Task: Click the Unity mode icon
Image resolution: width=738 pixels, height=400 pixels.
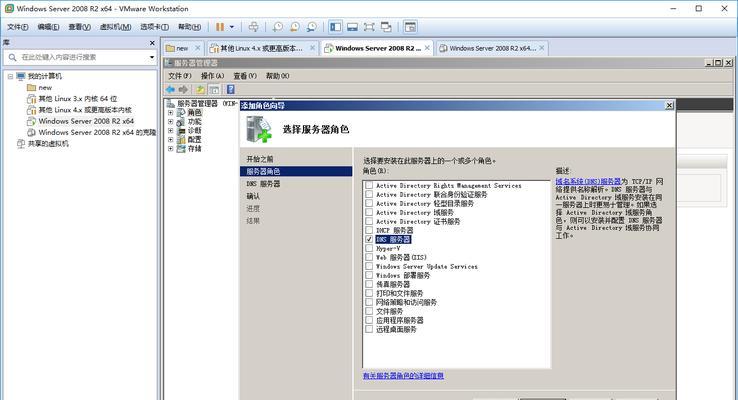Action: pyautogui.click(x=386, y=27)
